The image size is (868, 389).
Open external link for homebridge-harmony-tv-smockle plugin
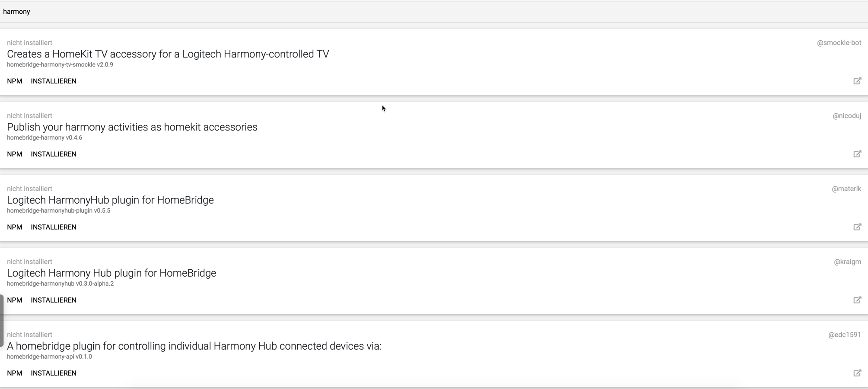[857, 81]
